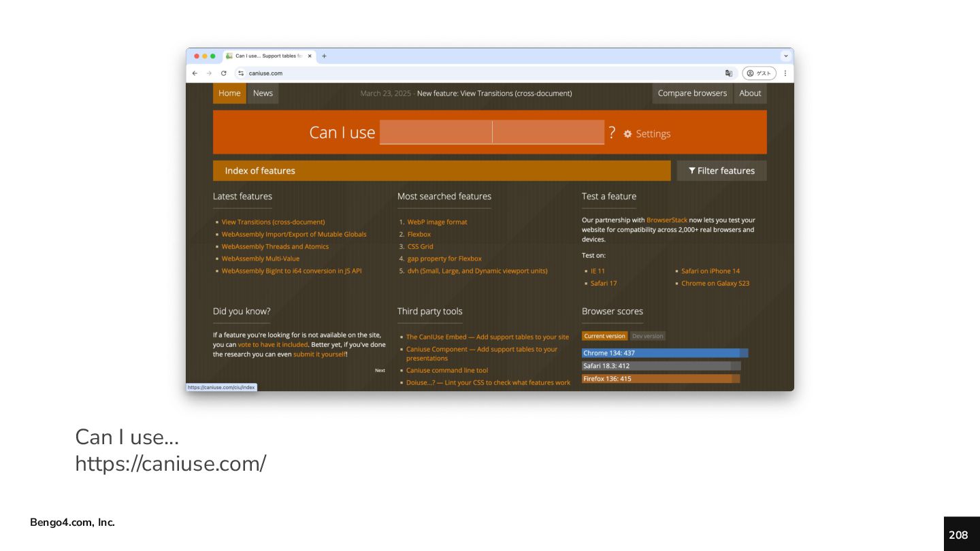Switch to Dev version browser scores

[647, 336]
